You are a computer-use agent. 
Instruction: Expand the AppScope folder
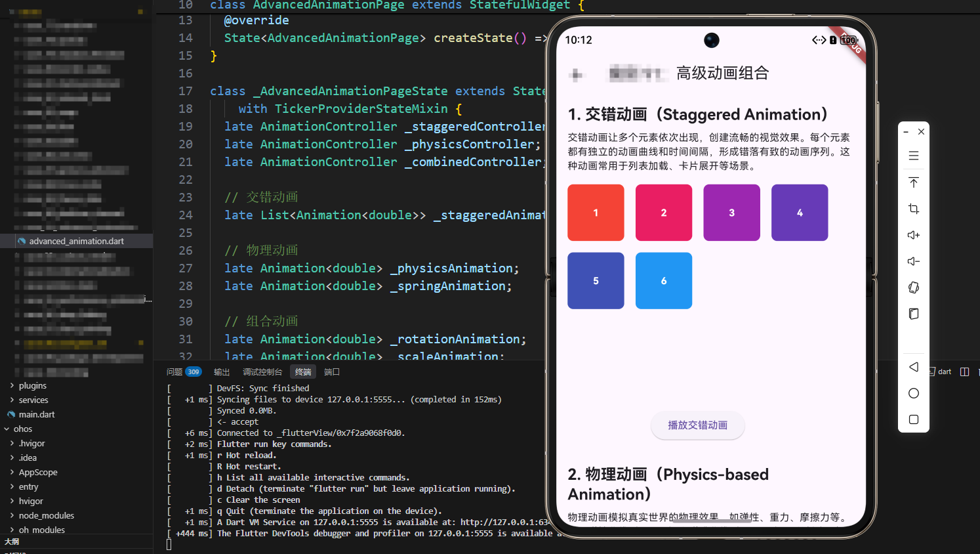[12, 472]
